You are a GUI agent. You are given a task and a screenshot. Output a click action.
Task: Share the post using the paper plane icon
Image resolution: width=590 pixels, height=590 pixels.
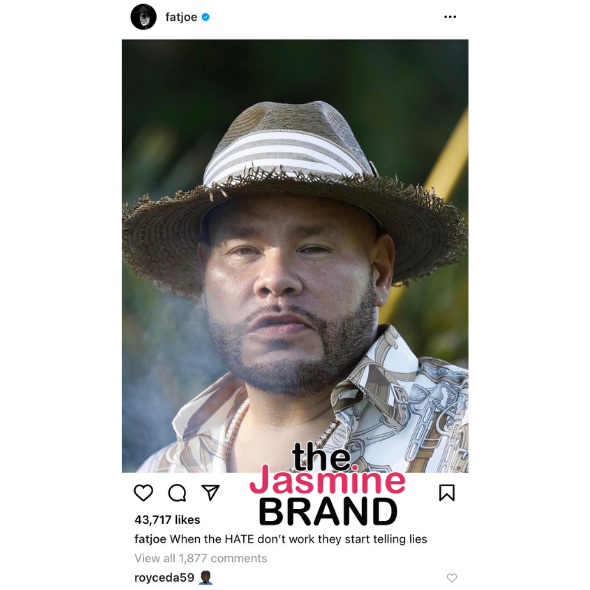click(210, 492)
